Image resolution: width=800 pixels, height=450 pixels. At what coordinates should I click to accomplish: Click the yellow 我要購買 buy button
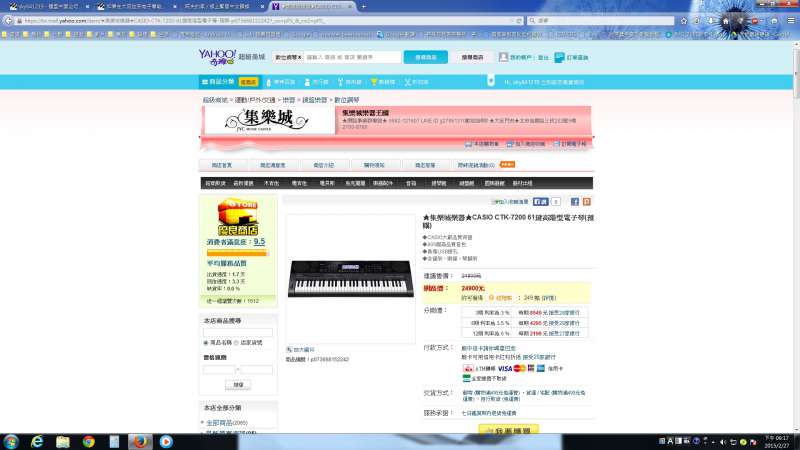[508, 429]
